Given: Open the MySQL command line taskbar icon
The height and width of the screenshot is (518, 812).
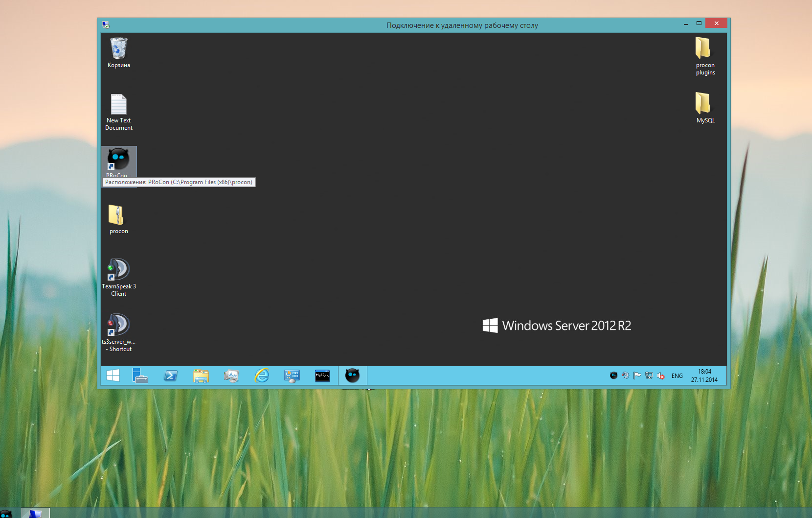Looking at the screenshot, I should coord(322,376).
